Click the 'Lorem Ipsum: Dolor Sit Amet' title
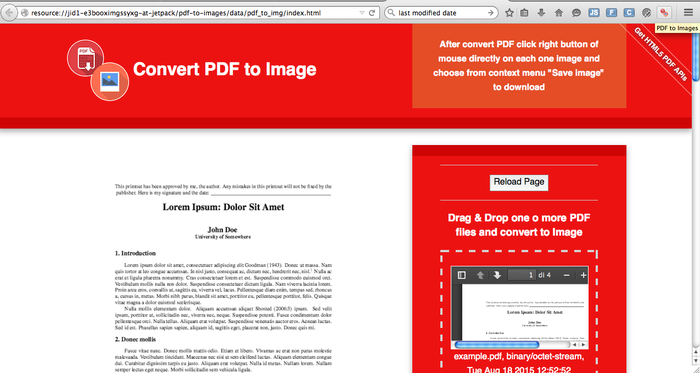The height and width of the screenshot is (373, 700). pyautogui.click(x=223, y=207)
